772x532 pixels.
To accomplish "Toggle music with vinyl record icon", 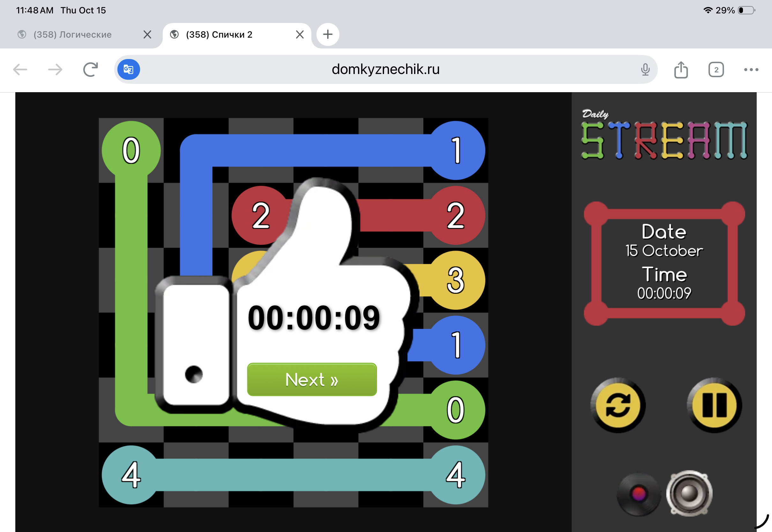I will [638, 494].
